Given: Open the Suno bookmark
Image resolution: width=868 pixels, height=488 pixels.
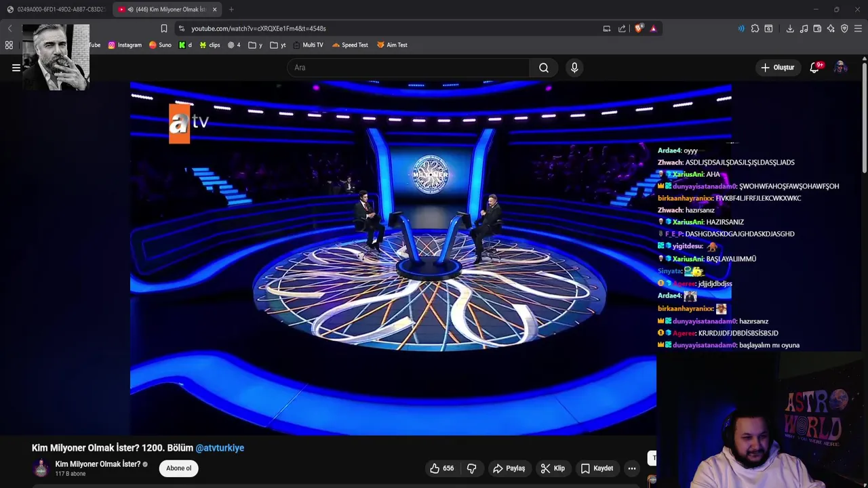Looking at the screenshot, I should point(160,45).
